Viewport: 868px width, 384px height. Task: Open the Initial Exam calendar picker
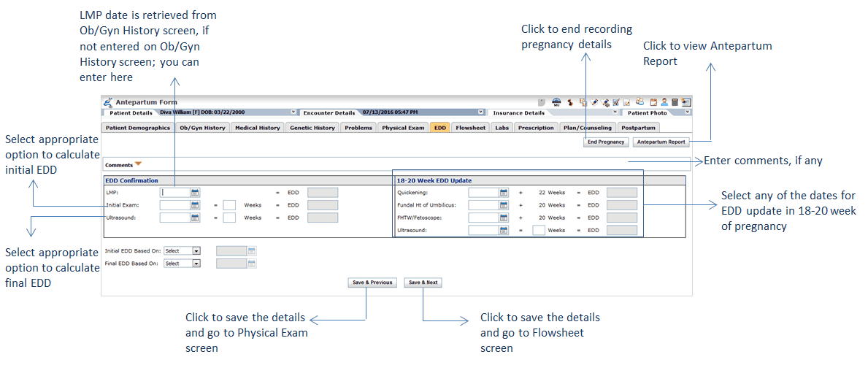(x=195, y=205)
